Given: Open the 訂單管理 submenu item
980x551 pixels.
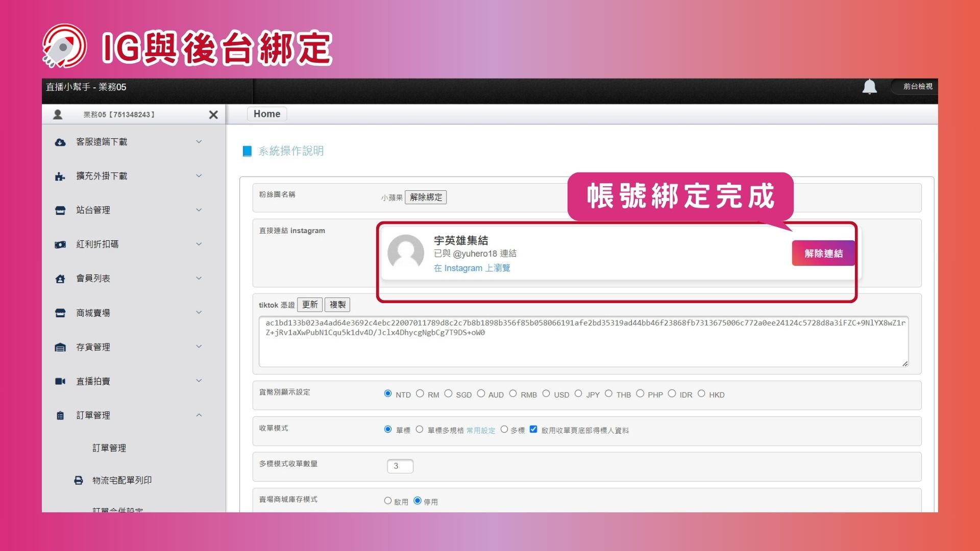Looking at the screenshot, I should click(x=109, y=448).
